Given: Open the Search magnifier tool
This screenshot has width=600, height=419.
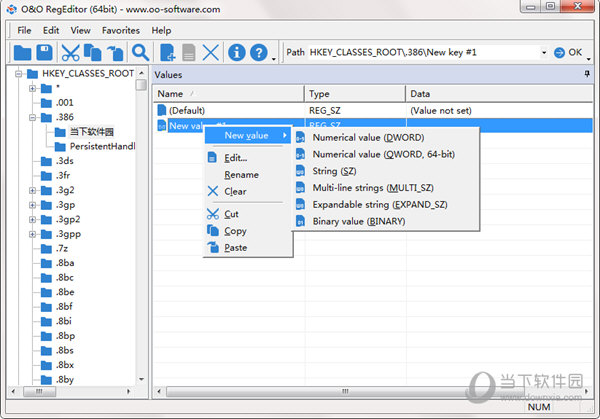Looking at the screenshot, I should click(x=140, y=52).
